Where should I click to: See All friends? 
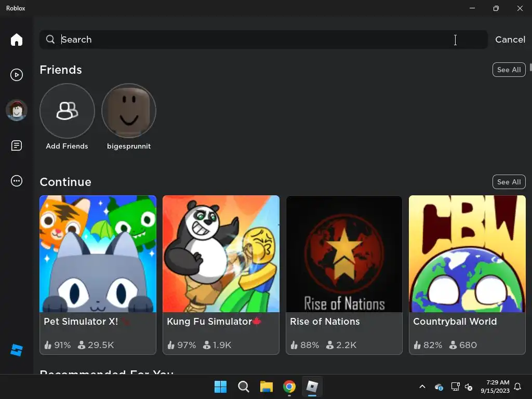coord(509,70)
